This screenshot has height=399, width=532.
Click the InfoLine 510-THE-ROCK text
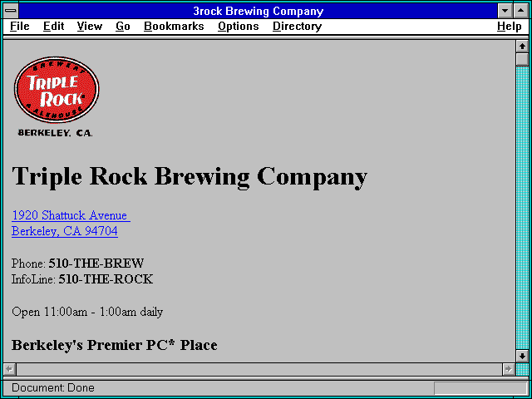click(x=82, y=279)
